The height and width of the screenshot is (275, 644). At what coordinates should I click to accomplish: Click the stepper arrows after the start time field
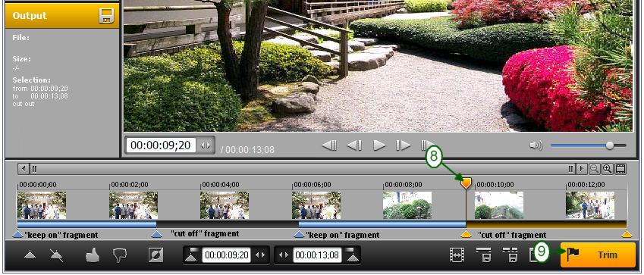tap(260, 255)
